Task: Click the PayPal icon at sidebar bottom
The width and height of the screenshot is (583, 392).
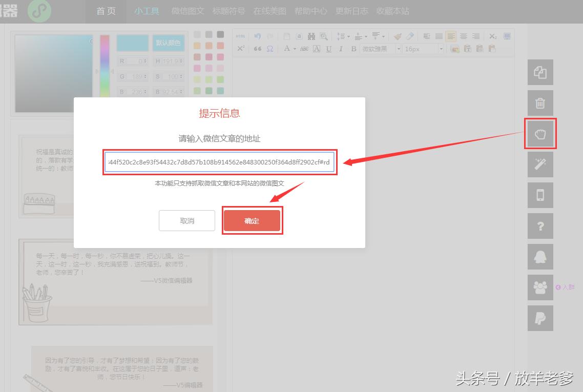Action: click(x=540, y=318)
